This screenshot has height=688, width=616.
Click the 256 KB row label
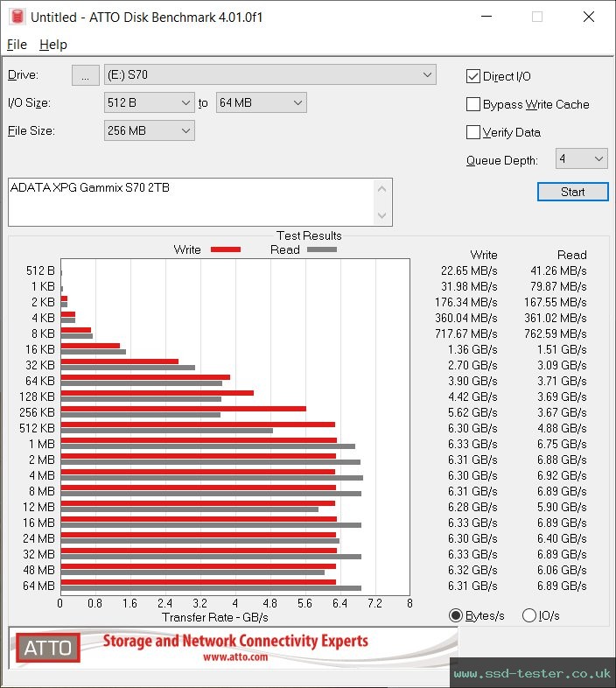click(x=37, y=412)
